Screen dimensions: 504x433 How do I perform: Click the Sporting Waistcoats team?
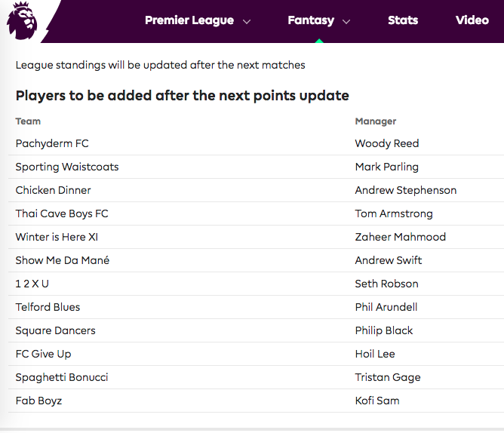tap(67, 167)
